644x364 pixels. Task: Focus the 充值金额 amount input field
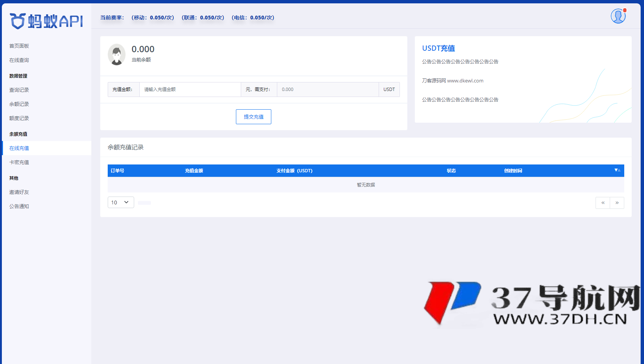pos(190,90)
